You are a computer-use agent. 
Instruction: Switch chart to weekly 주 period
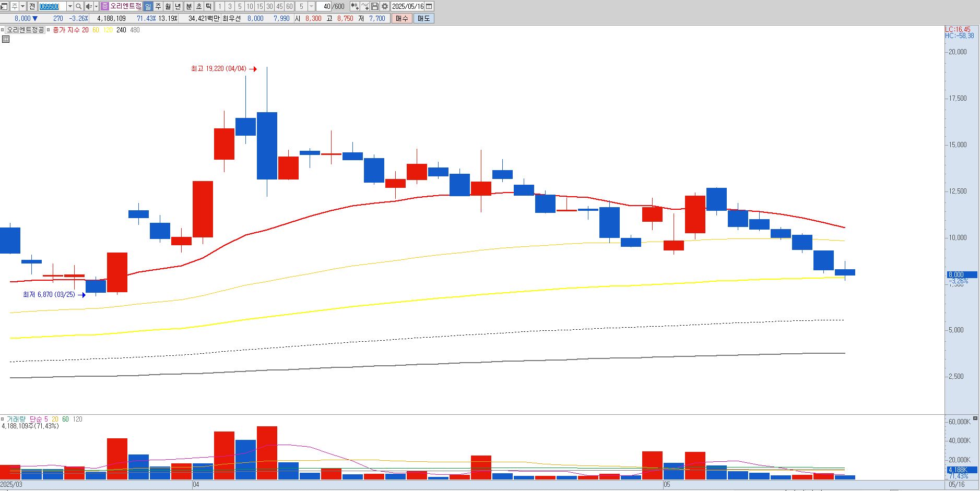(x=158, y=6)
